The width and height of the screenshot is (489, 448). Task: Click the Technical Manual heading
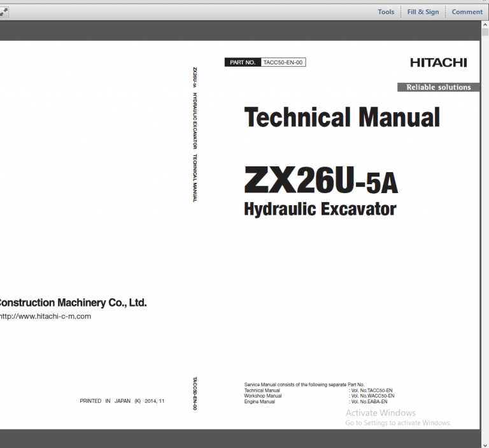342,117
